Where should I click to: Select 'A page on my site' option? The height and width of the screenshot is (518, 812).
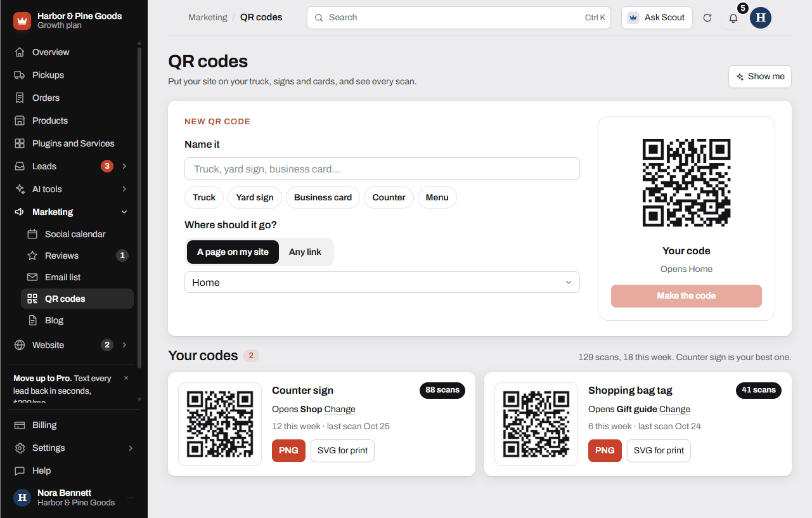[x=233, y=252]
